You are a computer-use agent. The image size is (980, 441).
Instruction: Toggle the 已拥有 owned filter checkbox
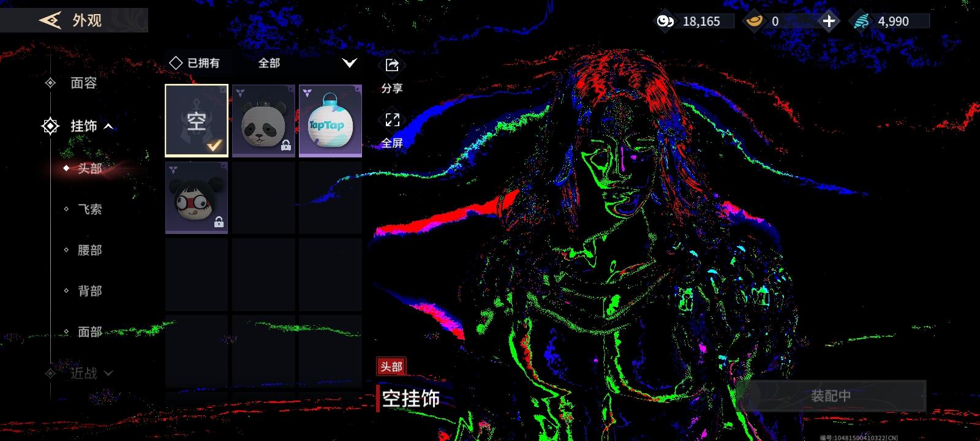(176, 62)
